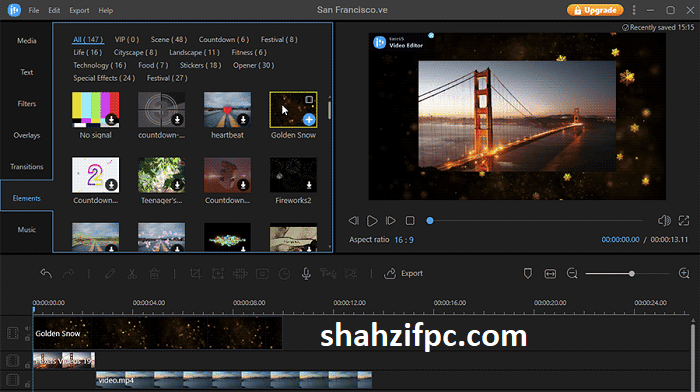Open the Export menu
700x392 pixels.
click(79, 10)
